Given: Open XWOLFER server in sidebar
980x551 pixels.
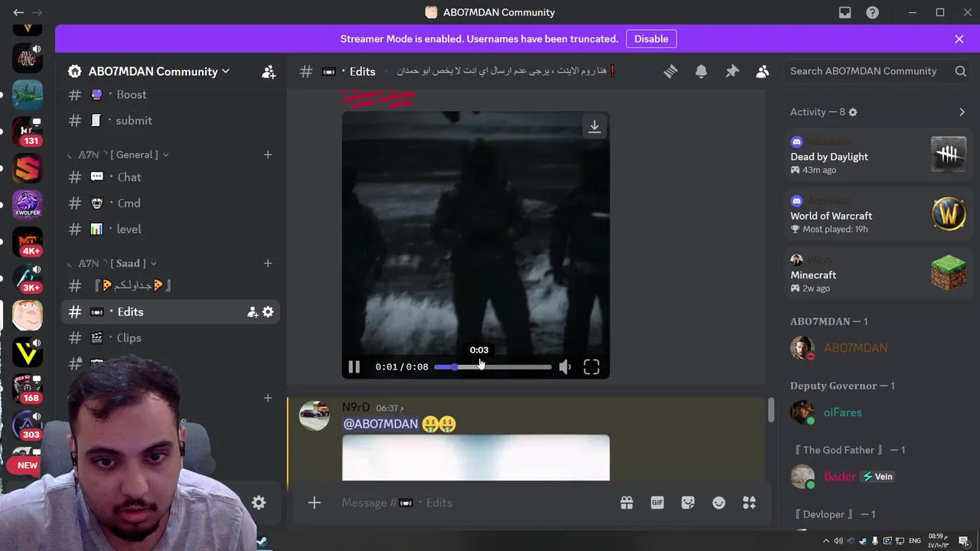Looking at the screenshot, I should click(x=28, y=204).
